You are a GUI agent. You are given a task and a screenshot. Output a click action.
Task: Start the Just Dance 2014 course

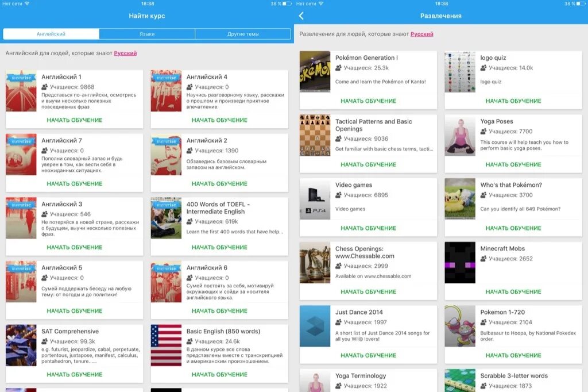(x=368, y=355)
